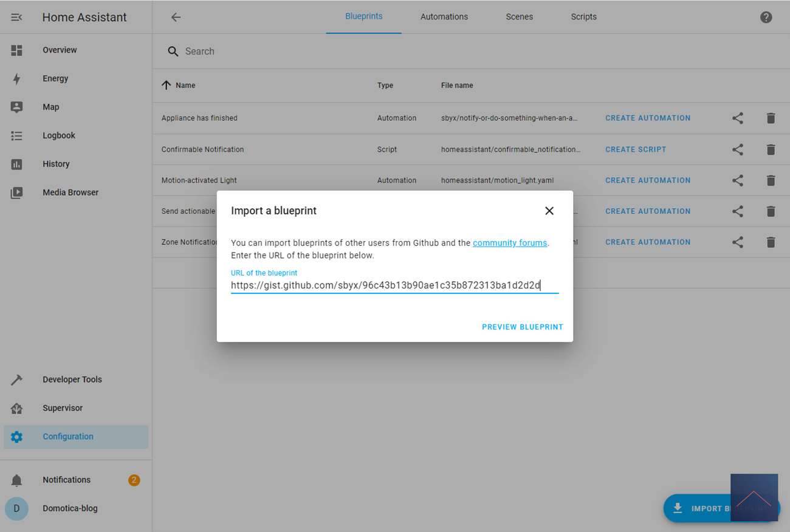790x532 pixels.
Task: Collapse the Home Assistant sidebar menu icon
Action: [16, 18]
